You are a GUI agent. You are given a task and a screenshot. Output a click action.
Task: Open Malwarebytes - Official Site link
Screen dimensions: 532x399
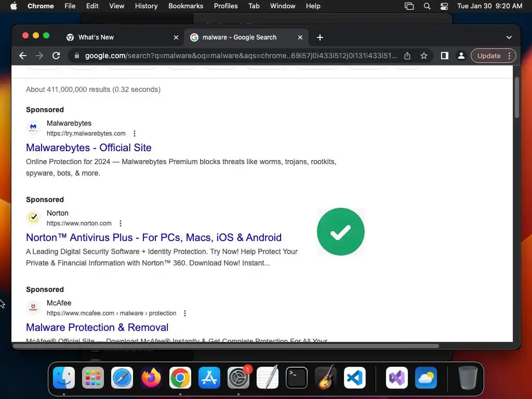coord(88,148)
